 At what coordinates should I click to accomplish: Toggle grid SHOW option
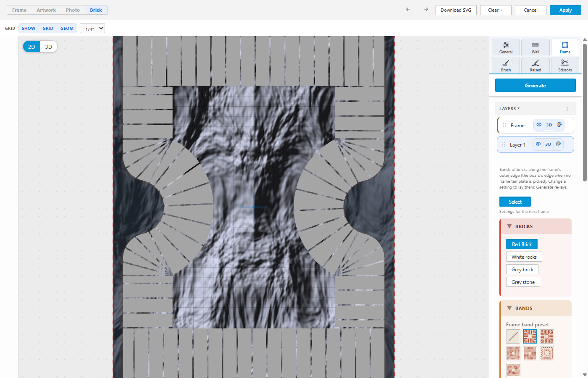coord(29,28)
